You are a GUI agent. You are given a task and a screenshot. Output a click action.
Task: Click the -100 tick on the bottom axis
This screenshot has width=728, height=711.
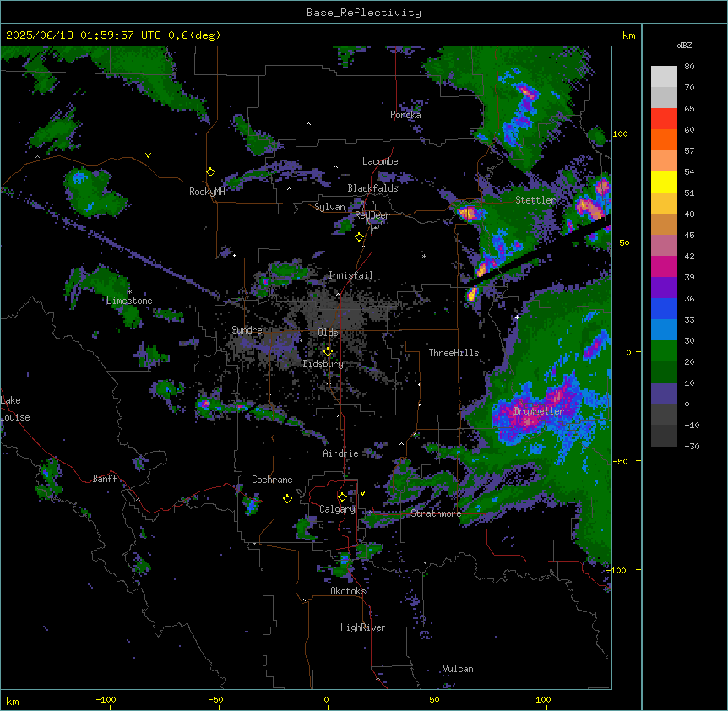(106, 699)
